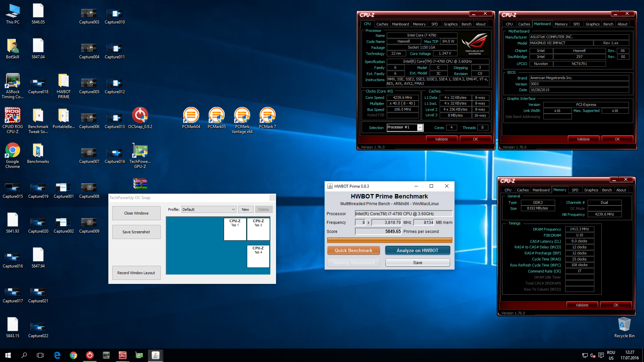Open the Benchmarks folder icon

[38, 154]
